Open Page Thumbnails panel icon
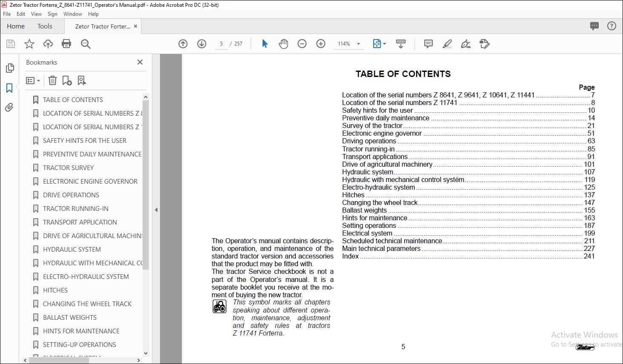The width and height of the screenshot is (623, 364). click(x=9, y=68)
